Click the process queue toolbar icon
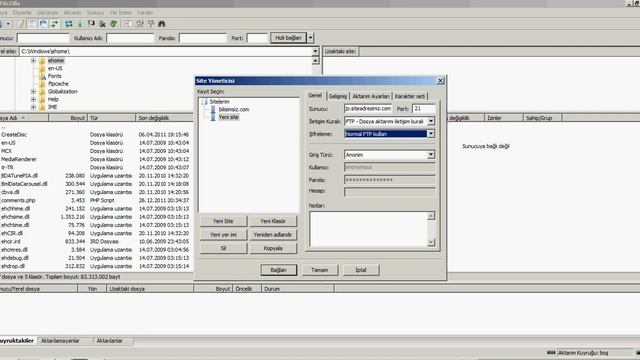The image size is (640, 360). [80, 24]
